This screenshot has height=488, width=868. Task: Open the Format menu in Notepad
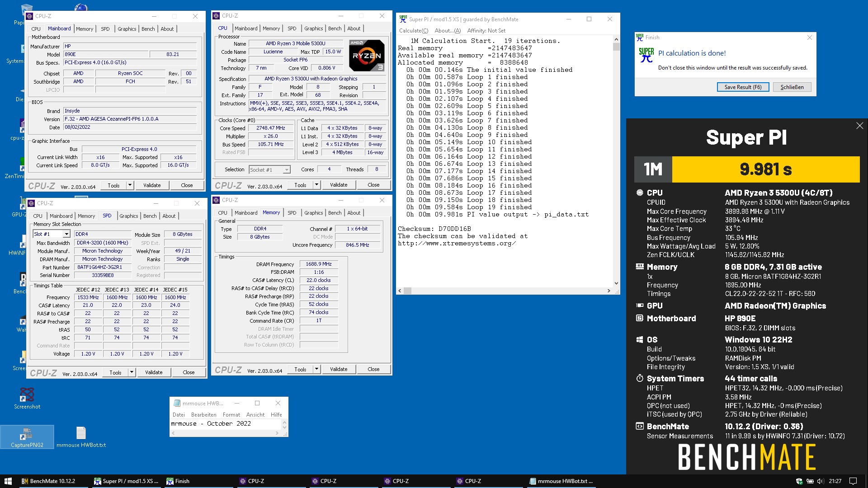coord(231,415)
